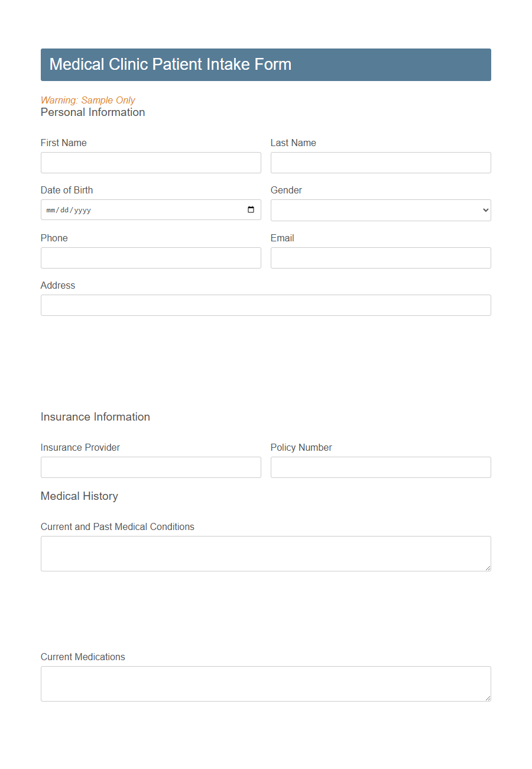Select the Insurance Provider field
This screenshot has height=769, width=532.
[x=151, y=467]
